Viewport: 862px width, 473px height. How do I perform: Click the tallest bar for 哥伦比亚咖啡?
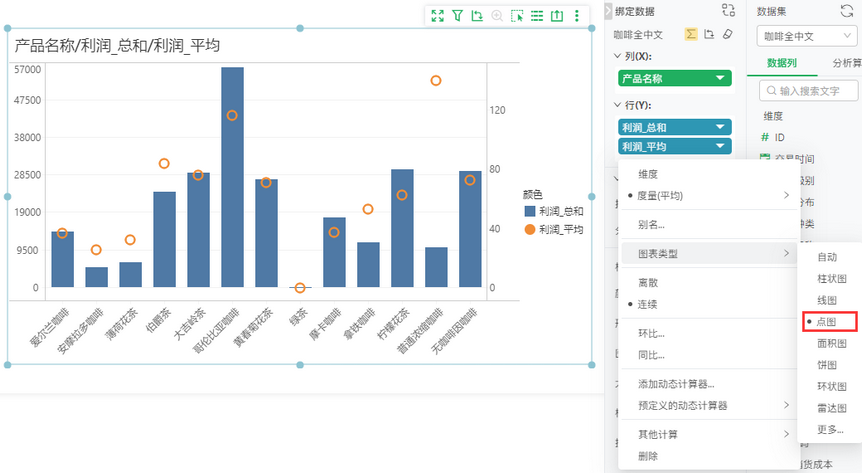click(x=232, y=177)
